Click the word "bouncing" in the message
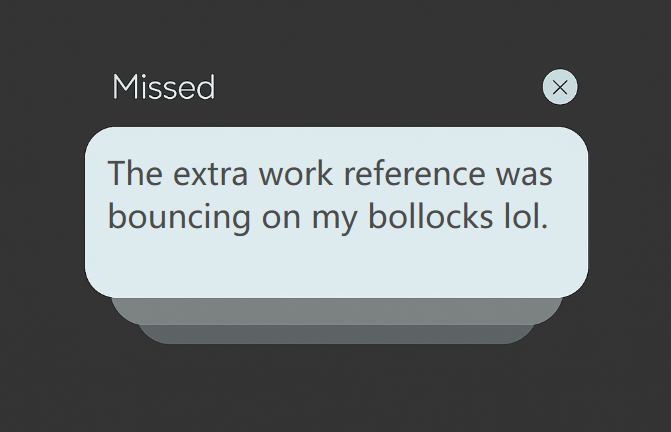 [x=179, y=217]
